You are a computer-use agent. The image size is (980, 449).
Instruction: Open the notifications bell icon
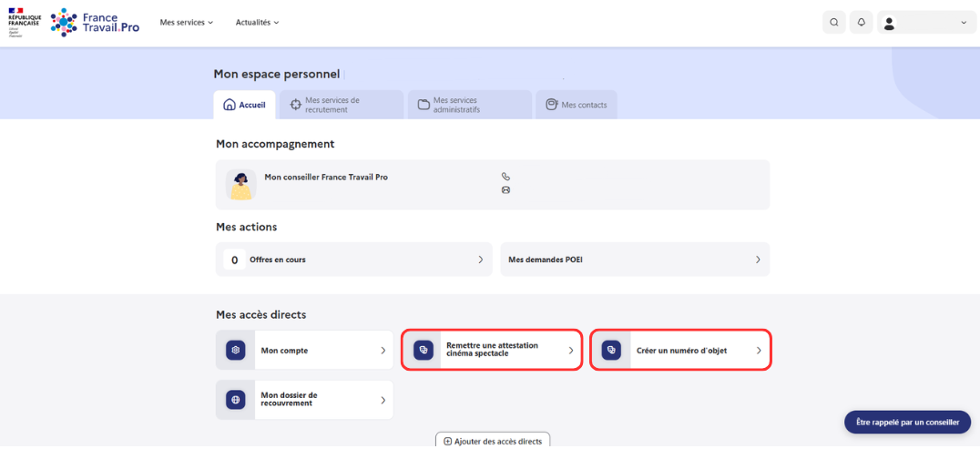862,22
